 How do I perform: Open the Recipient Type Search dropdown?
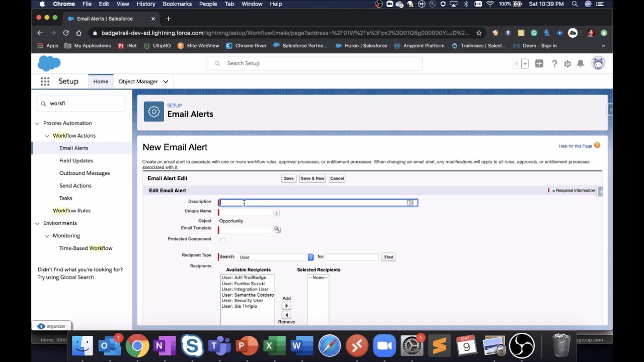pyautogui.click(x=275, y=257)
